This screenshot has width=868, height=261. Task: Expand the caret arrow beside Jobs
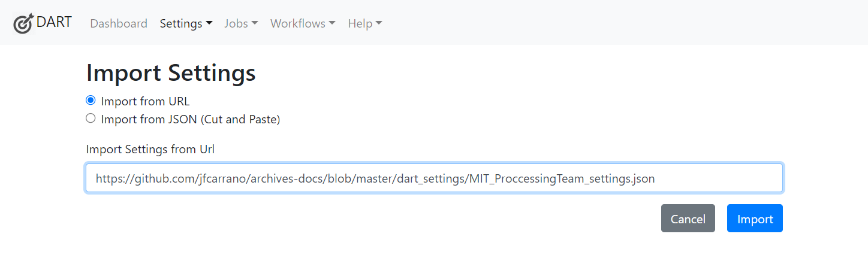pos(255,23)
